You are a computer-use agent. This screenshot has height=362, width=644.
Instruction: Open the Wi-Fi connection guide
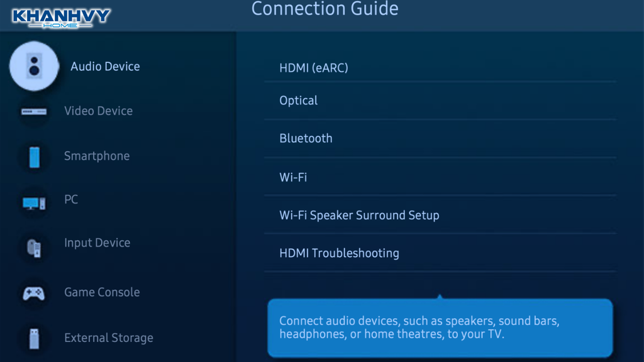293,177
